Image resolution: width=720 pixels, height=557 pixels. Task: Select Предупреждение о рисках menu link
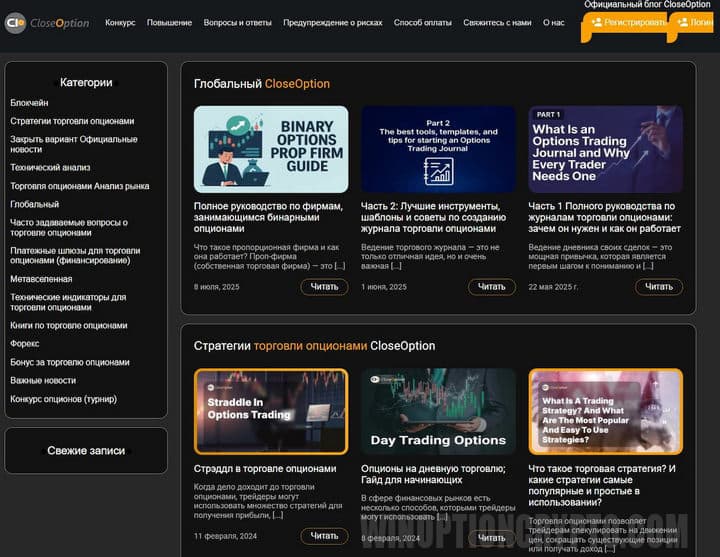coord(332,23)
